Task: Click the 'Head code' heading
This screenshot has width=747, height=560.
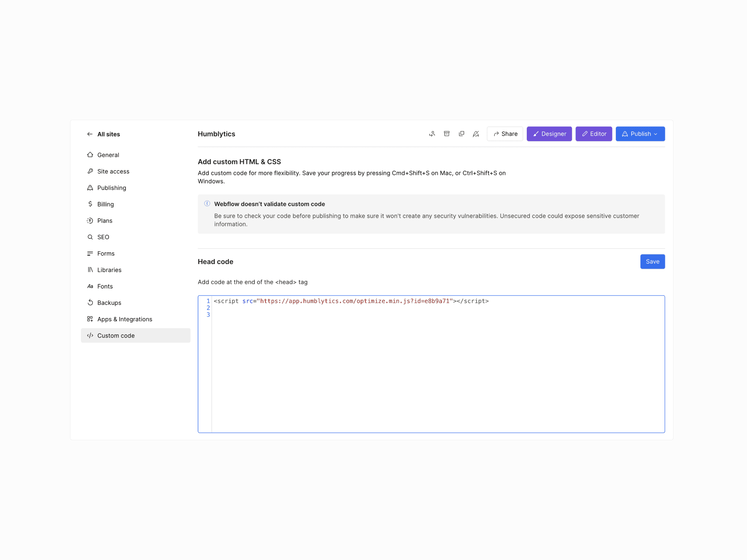Action: pyautogui.click(x=216, y=262)
